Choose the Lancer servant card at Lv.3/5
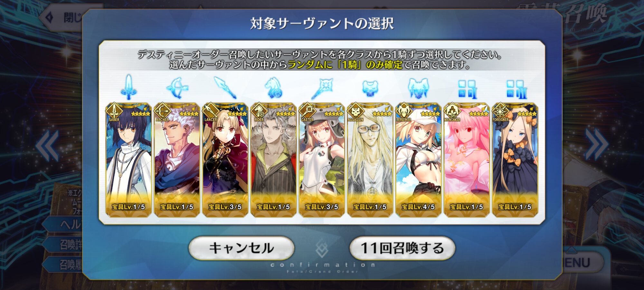The height and width of the screenshot is (290, 644). (225, 160)
